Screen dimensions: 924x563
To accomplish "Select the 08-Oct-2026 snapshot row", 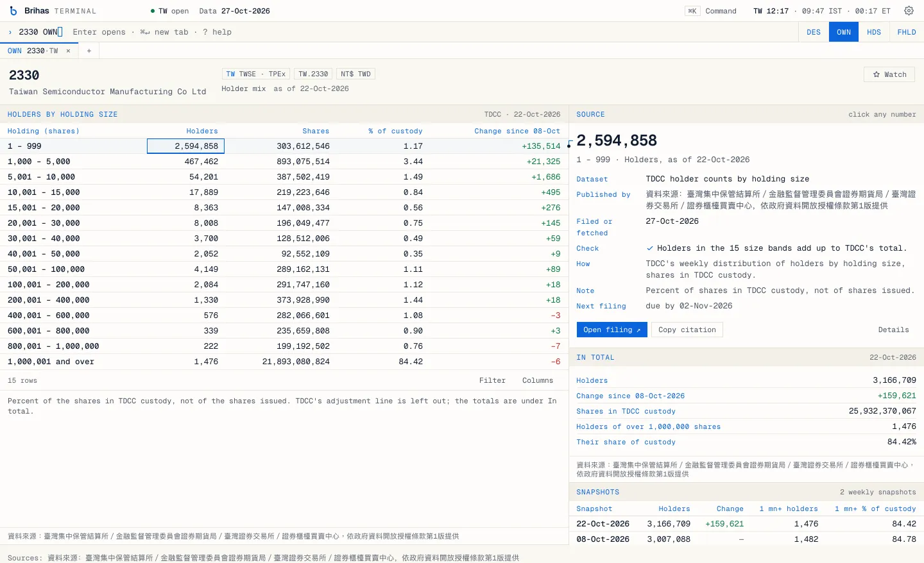I will [x=746, y=539].
